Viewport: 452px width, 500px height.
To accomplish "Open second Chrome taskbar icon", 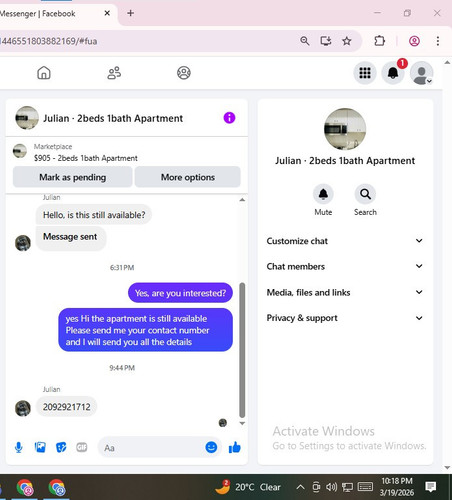I will point(57,487).
